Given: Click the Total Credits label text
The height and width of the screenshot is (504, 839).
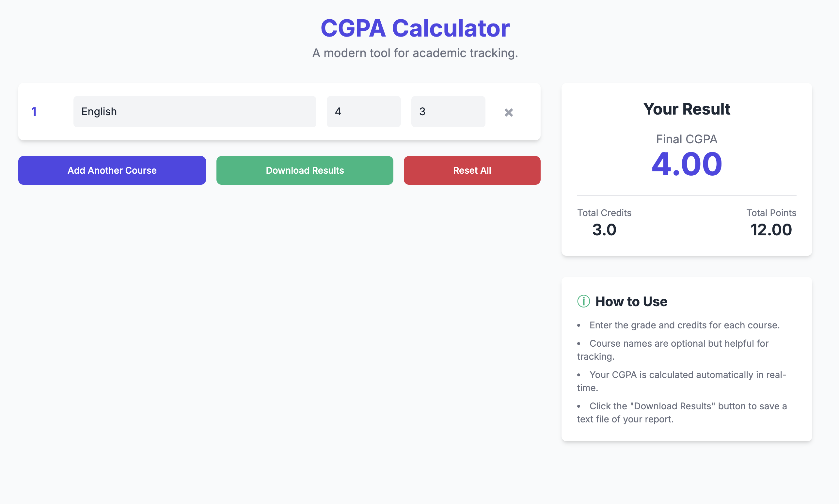Looking at the screenshot, I should click(604, 213).
